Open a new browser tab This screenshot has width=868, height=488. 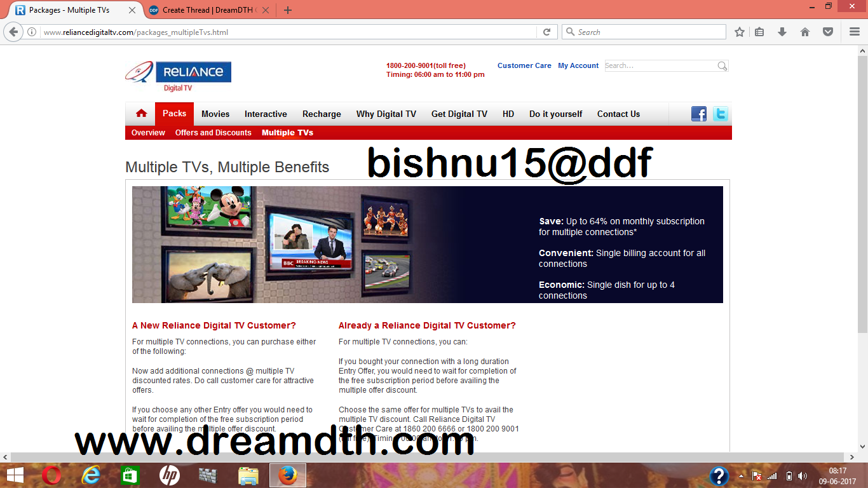(288, 10)
